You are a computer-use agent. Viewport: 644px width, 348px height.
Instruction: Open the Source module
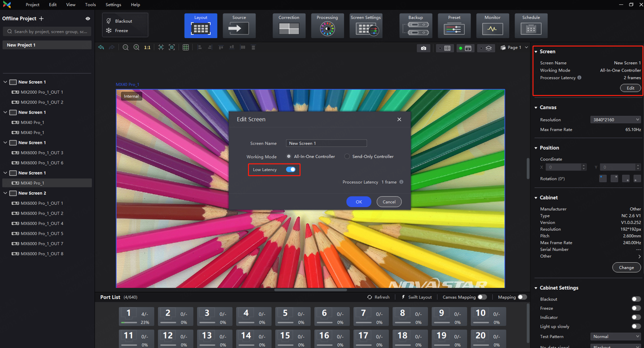point(239,25)
